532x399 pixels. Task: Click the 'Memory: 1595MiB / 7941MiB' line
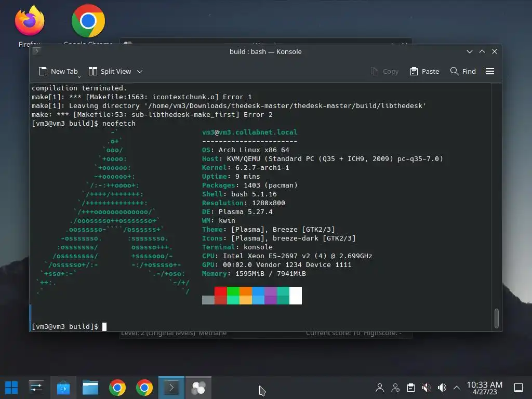point(254,273)
